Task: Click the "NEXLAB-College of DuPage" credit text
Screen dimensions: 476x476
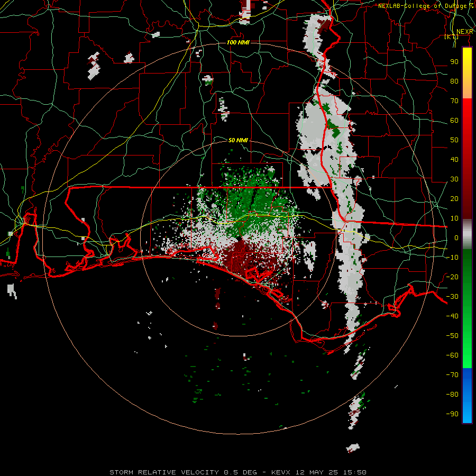Action: [423, 6]
